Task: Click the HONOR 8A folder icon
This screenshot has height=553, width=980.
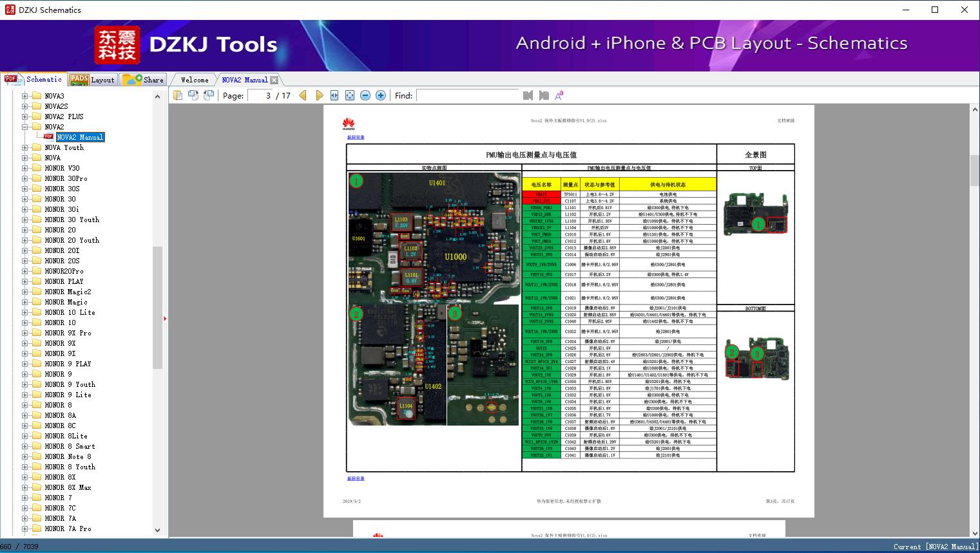Action: 37,415
